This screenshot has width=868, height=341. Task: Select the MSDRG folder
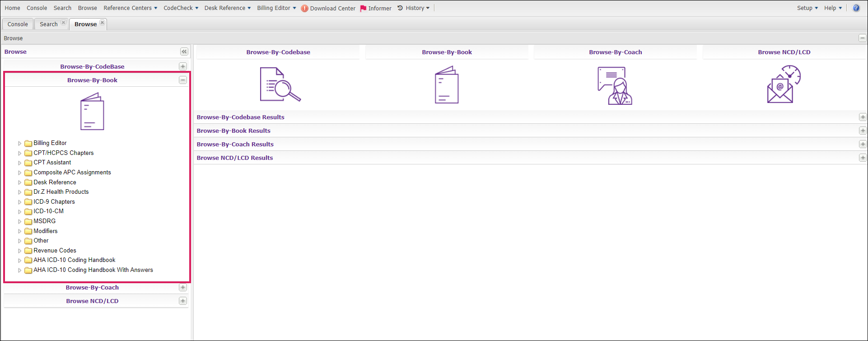[x=44, y=221]
